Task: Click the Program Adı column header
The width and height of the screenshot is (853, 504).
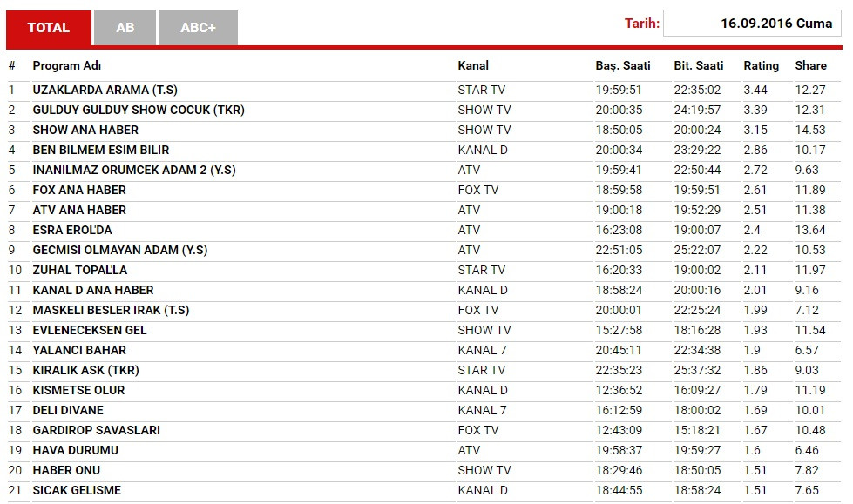Action: (x=66, y=65)
